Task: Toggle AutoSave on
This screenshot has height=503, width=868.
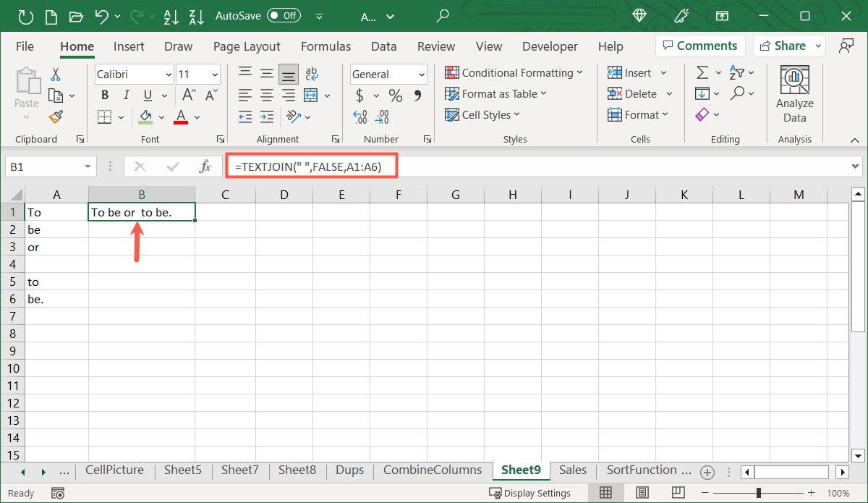Action: click(x=284, y=14)
